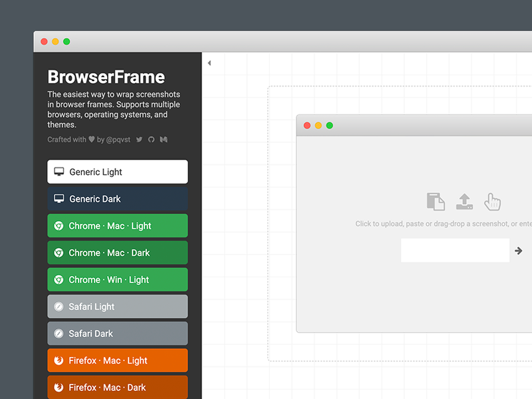The height and width of the screenshot is (399, 532).
Task: Select the Generic Light theme
Action: (x=117, y=172)
